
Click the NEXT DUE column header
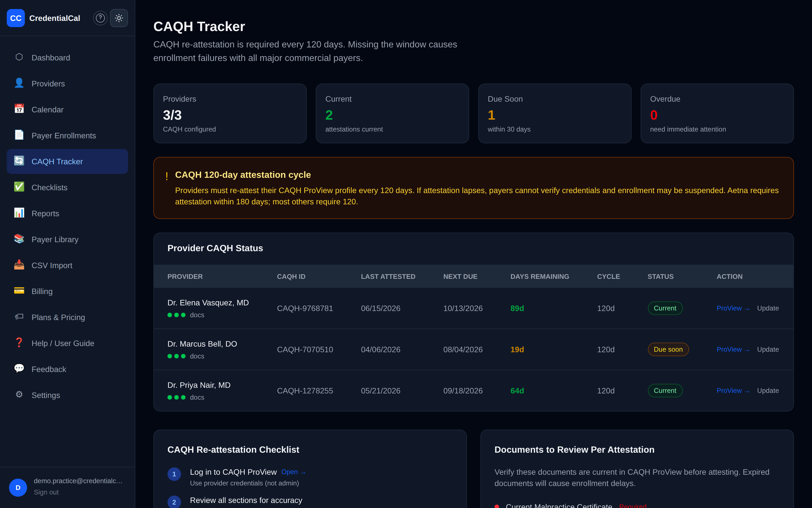tap(460, 277)
